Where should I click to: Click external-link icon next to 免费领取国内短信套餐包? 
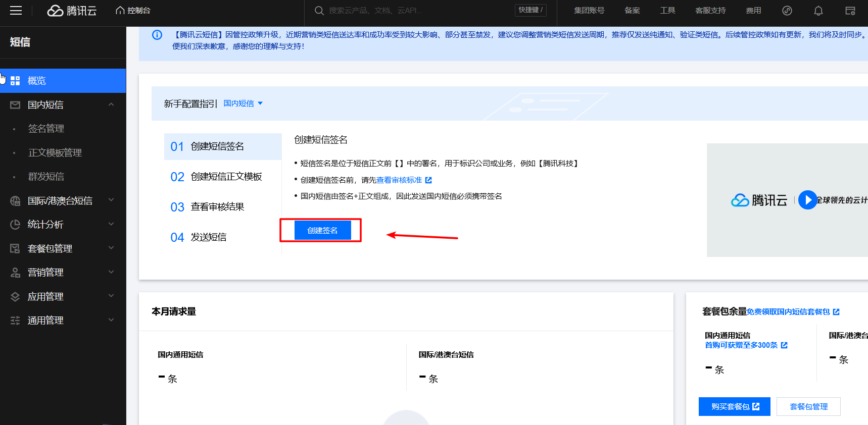(836, 312)
